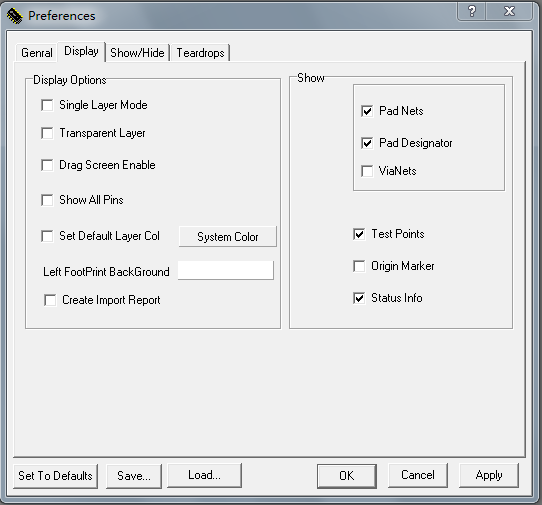Enable Drag Screen Enable option
This screenshot has width=542, height=505.
(x=47, y=165)
